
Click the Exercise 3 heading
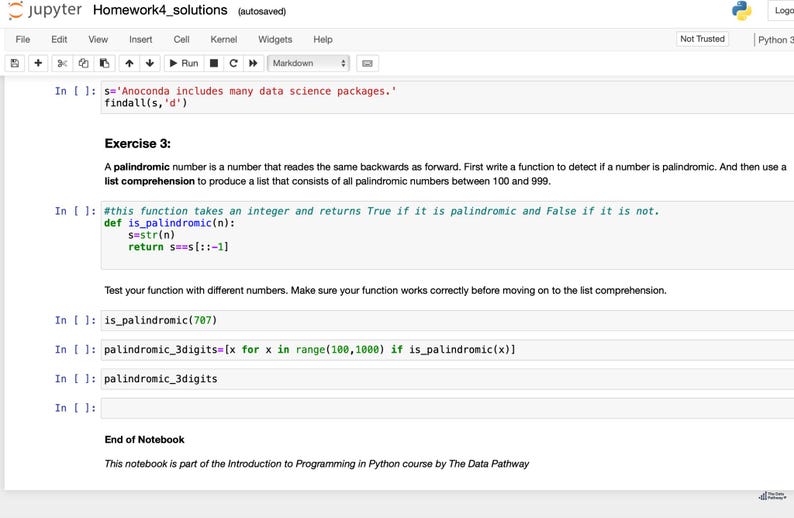point(138,144)
